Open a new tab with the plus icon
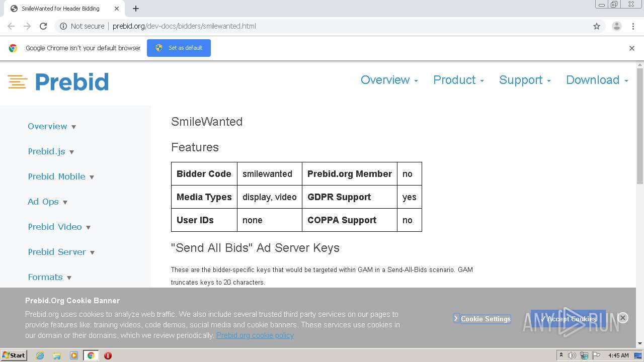 [x=136, y=9]
